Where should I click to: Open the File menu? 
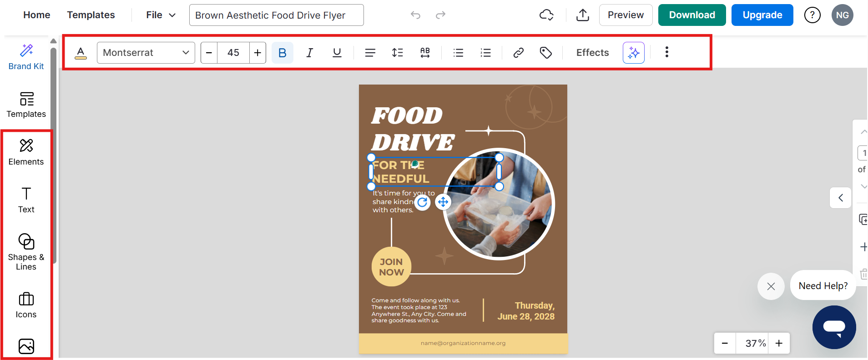tap(161, 15)
